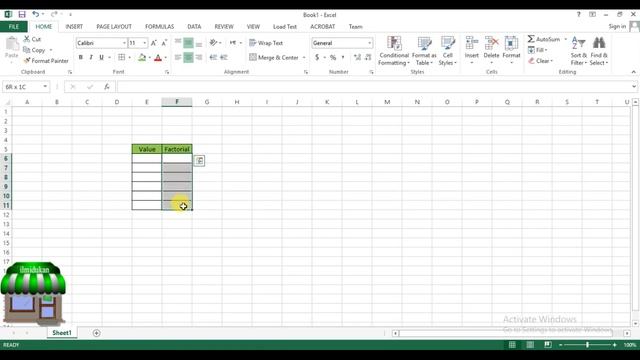
Task: Apply cell borders
Action: point(122,57)
